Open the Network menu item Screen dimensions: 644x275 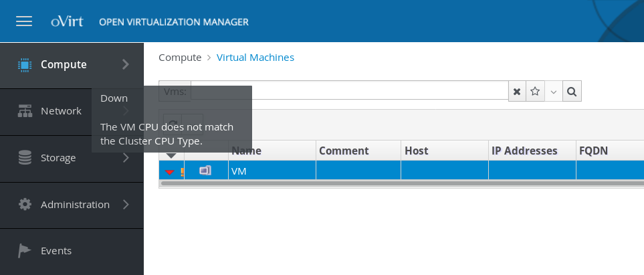pyautogui.click(x=61, y=111)
